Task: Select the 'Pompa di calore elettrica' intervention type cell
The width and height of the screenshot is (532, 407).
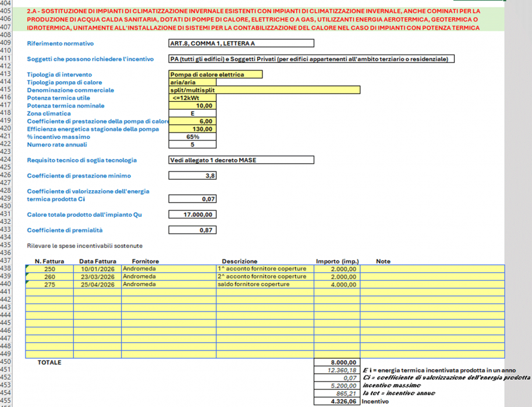Action: click(x=215, y=74)
